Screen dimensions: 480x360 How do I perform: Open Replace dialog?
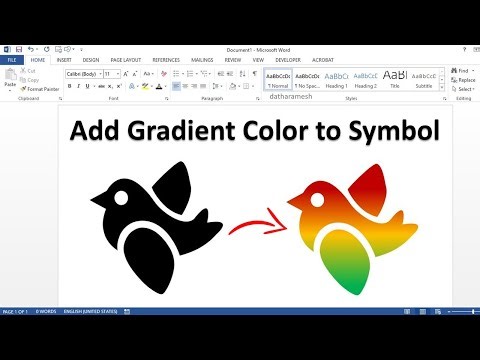coord(463,80)
